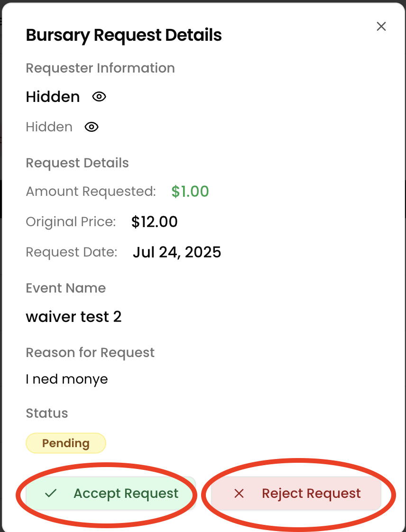Image resolution: width=406 pixels, height=532 pixels.
Task: Click the Status section label
Action: [x=47, y=413]
